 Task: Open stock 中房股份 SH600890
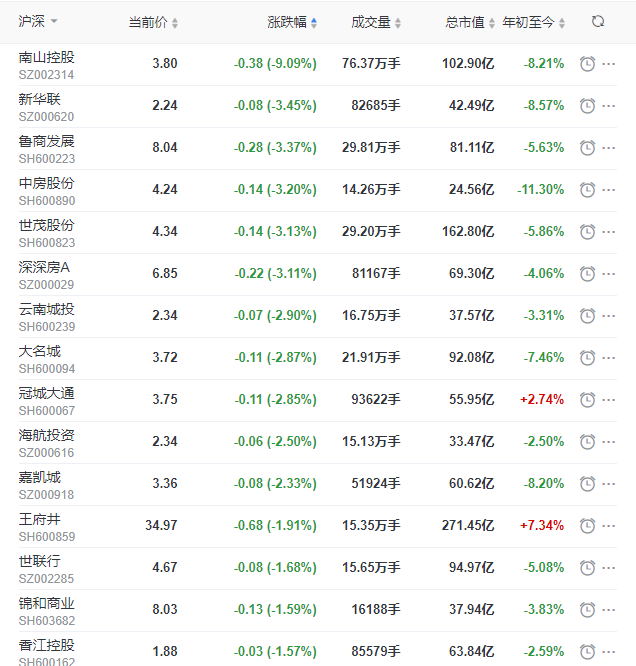click(47, 192)
